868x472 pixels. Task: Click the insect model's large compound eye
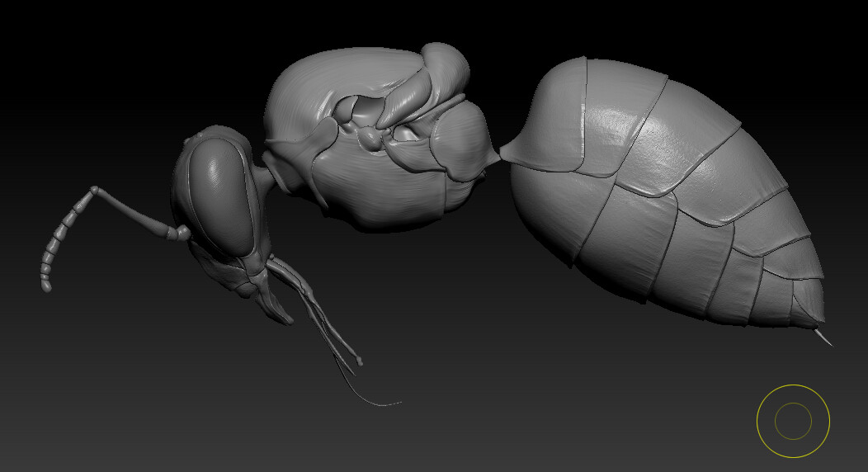tap(220, 196)
